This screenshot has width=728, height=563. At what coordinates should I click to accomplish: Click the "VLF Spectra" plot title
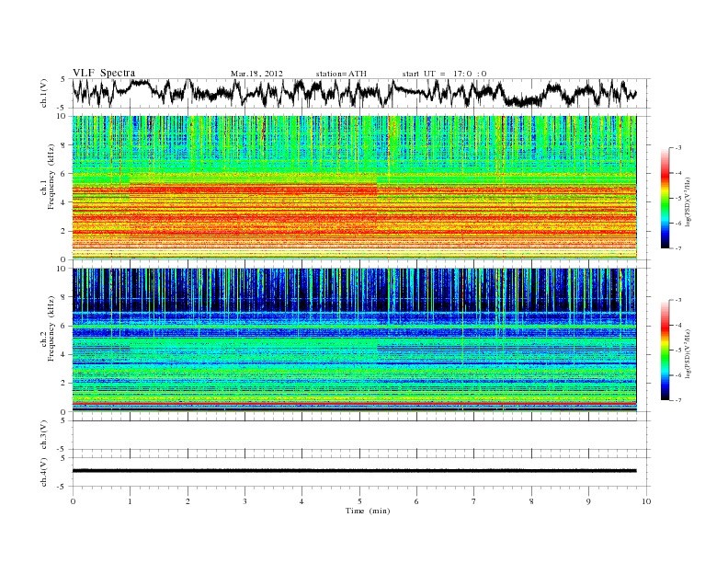point(104,73)
